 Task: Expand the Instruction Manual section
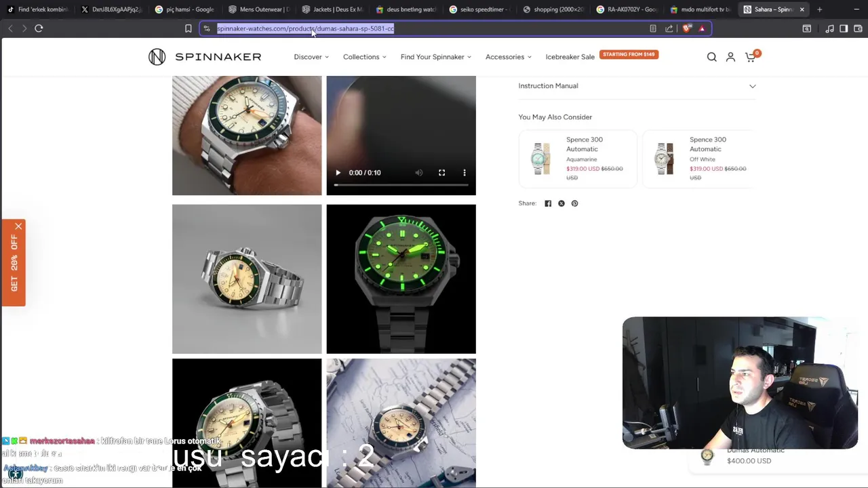coord(637,86)
